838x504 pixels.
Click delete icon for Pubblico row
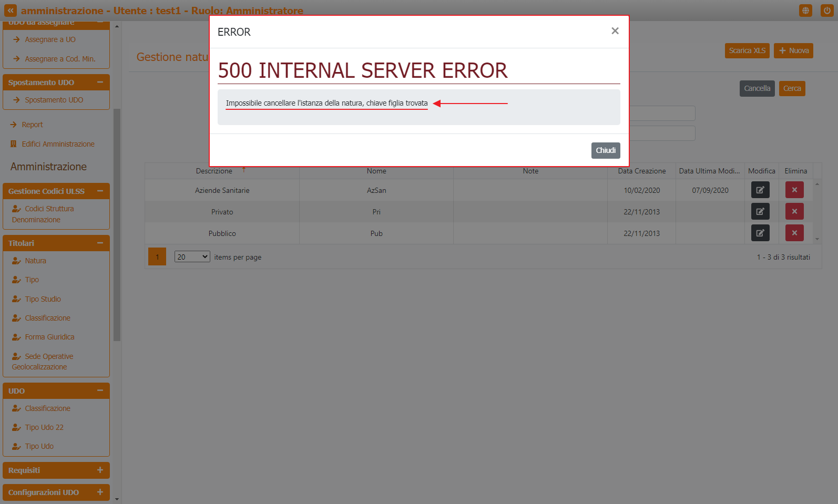tap(794, 233)
